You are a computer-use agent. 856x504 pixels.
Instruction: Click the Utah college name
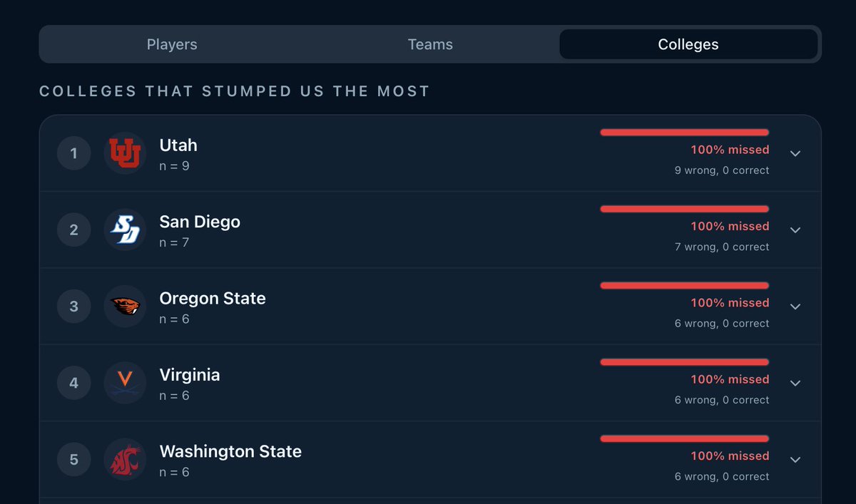click(x=178, y=145)
